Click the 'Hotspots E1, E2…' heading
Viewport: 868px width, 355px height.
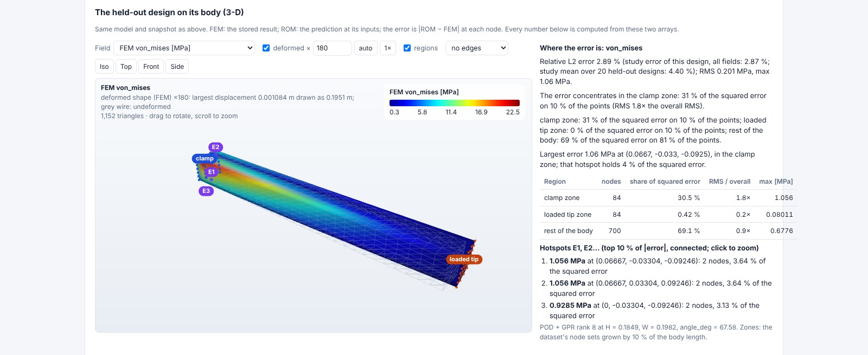click(x=649, y=248)
